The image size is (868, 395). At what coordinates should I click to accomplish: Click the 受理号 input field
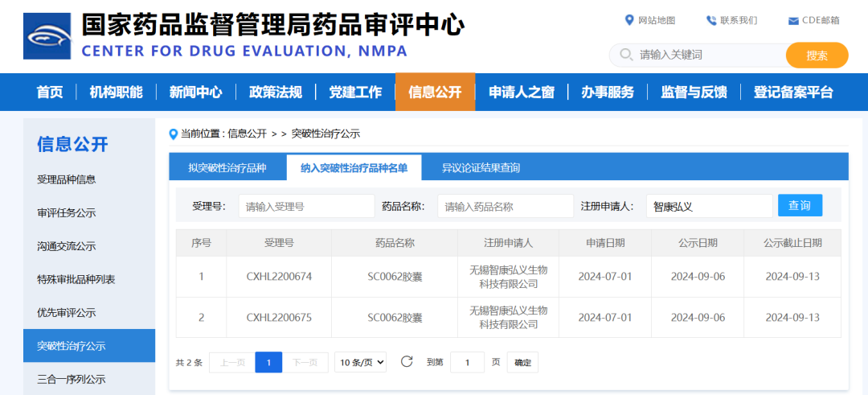point(306,206)
